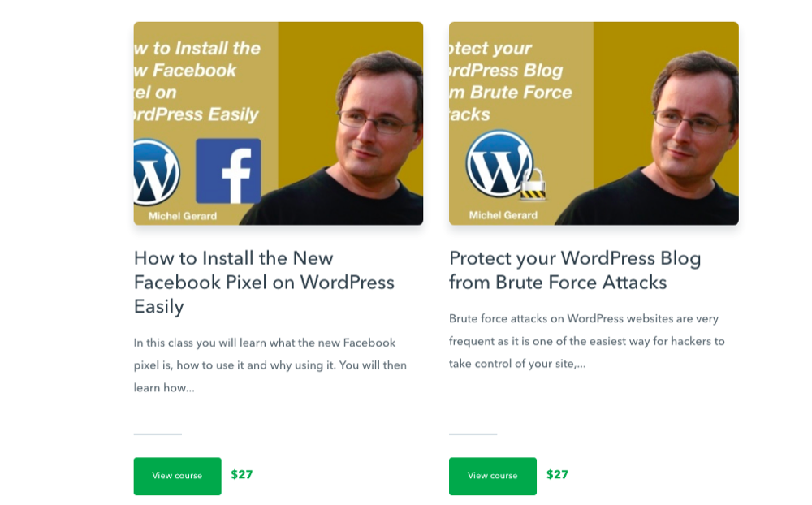
Task: Click the $27 price of Facebook Pixel course
Action: point(242,474)
